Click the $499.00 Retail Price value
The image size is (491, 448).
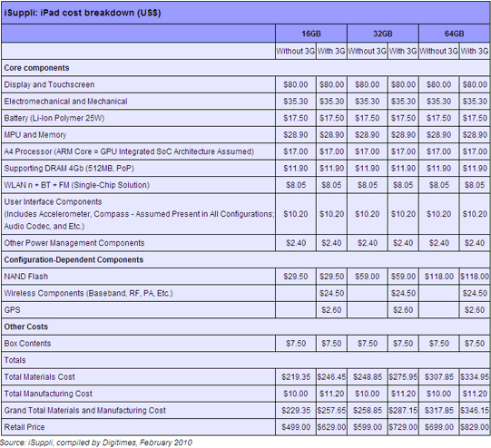coord(296,427)
